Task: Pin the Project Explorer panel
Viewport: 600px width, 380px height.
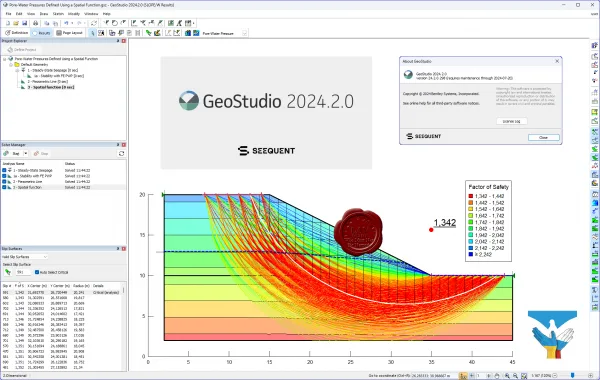Action: click(x=118, y=41)
